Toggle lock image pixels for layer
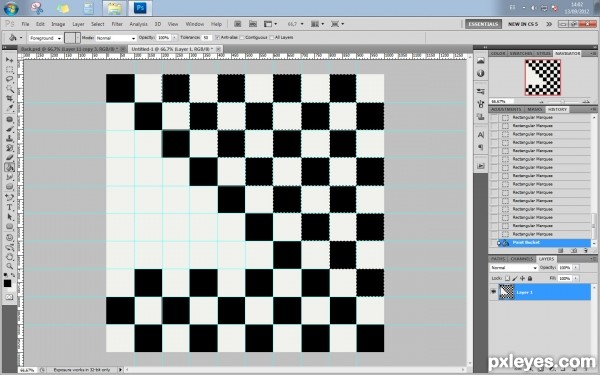This screenshot has height=375, width=600. [515, 278]
